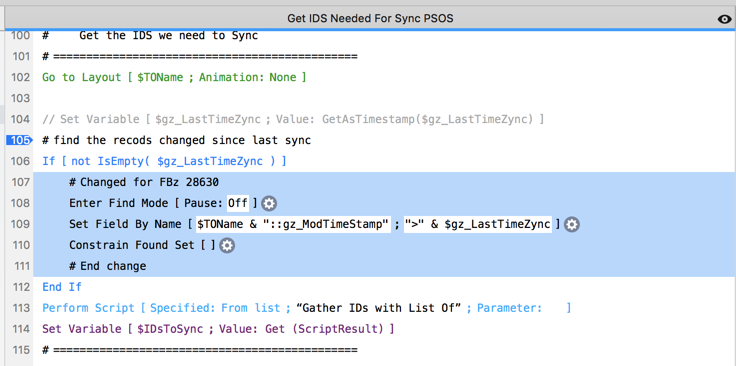The height and width of the screenshot is (366, 736).
Task: Open gear options for Enter Find Mode step
Action: tap(269, 204)
